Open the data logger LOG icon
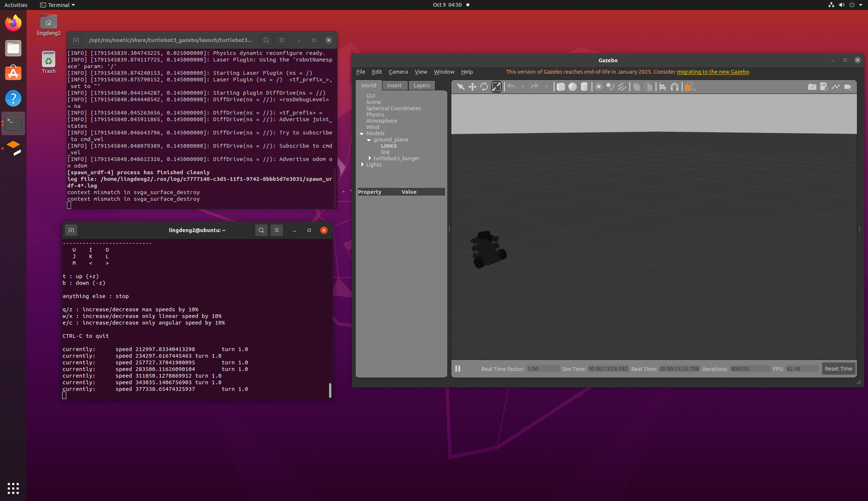The height and width of the screenshot is (501, 868). 824,87
